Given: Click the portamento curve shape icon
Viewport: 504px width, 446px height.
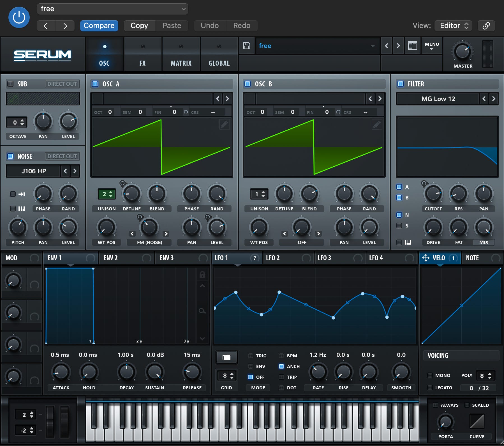Looking at the screenshot, I should (x=477, y=421).
